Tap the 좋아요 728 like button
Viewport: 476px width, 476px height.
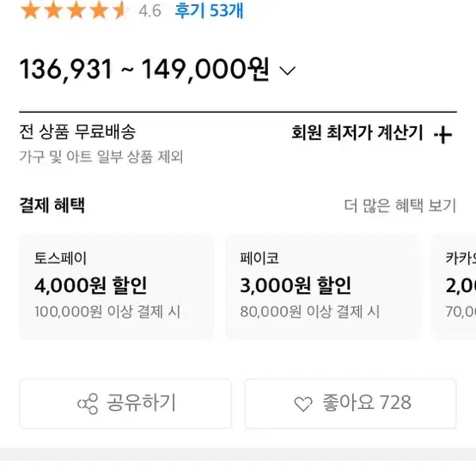pyautogui.click(x=351, y=404)
